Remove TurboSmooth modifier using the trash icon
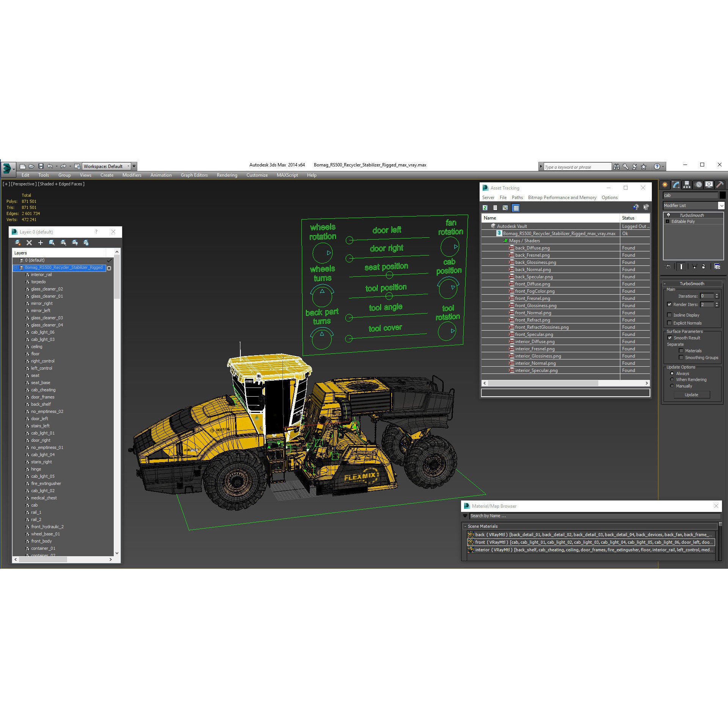 pyautogui.click(x=703, y=267)
